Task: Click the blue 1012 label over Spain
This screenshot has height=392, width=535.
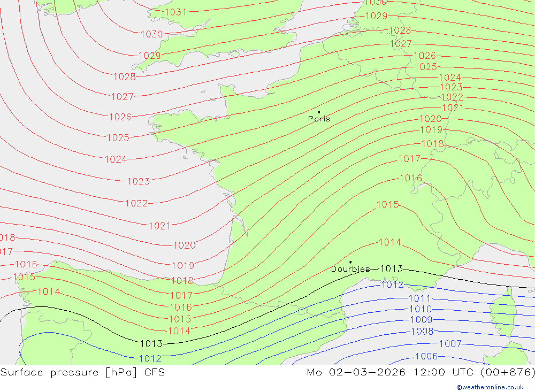Action: (x=150, y=358)
